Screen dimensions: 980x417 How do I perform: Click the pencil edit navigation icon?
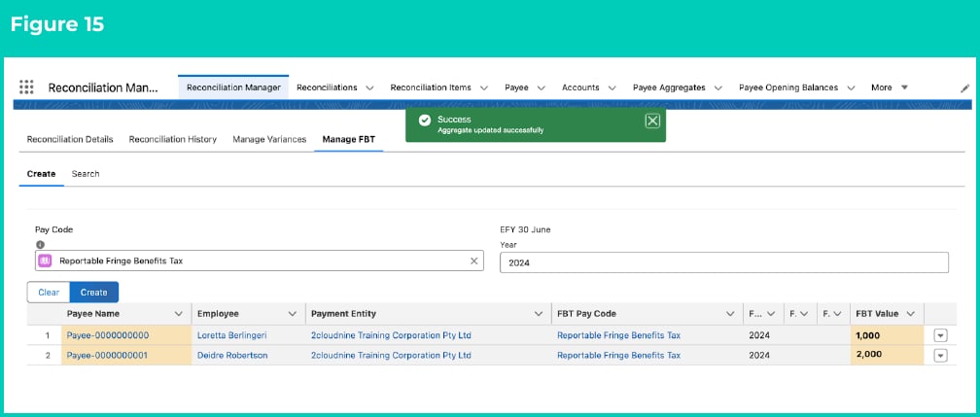point(965,88)
